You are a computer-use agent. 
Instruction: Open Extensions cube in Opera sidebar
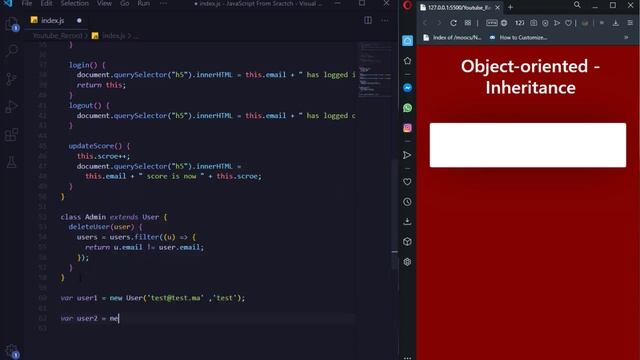tap(407, 242)
